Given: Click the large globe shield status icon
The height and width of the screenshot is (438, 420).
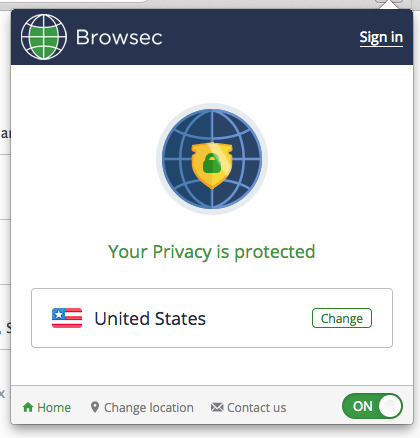Looking at the screenshot, I should pos(212,159).
